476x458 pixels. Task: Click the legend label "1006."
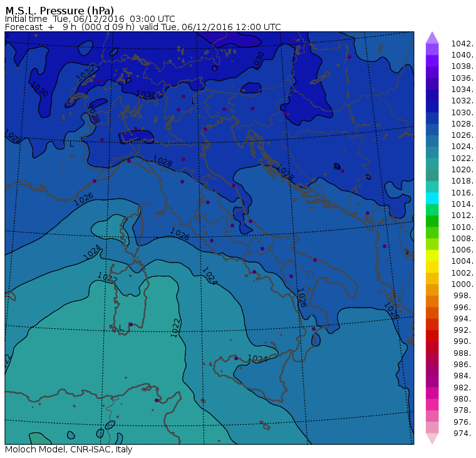(462, 250)
